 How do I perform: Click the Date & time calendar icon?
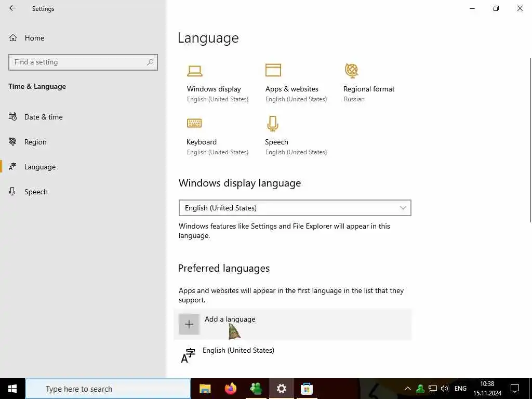pos(12,117)
